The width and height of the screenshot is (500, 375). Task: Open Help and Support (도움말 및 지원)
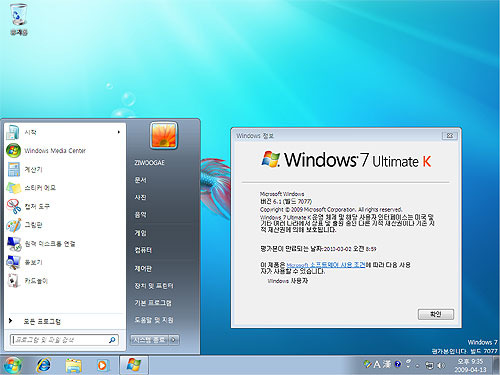pos(154,320)
